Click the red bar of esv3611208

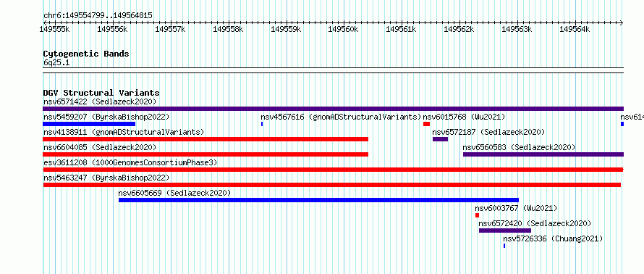pyautogui.click(x=333, y=170)
